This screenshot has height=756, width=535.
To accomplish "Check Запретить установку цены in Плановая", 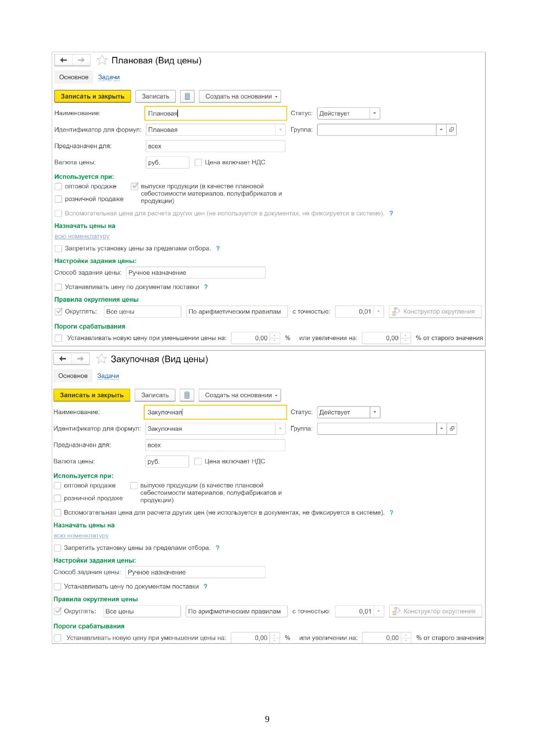I will [58, 249].
